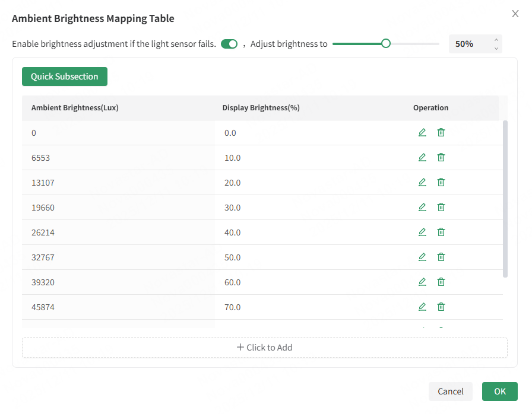
Task: Edit the 19660 Lux mapping
Action: (x=422, y=207)
